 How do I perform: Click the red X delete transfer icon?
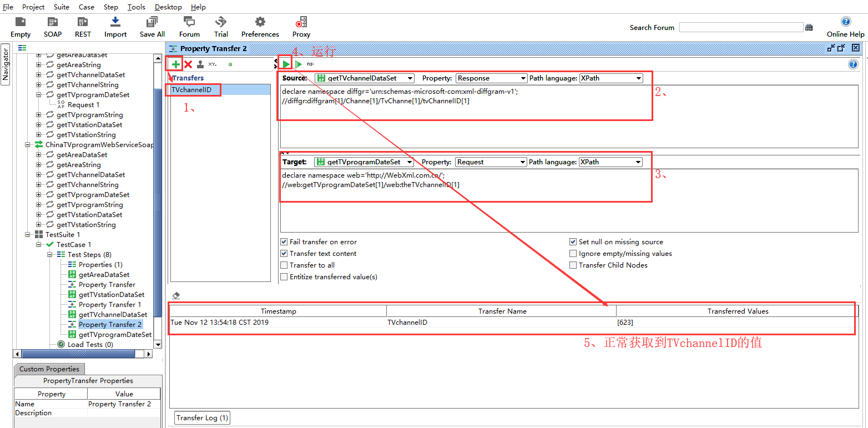188,64
